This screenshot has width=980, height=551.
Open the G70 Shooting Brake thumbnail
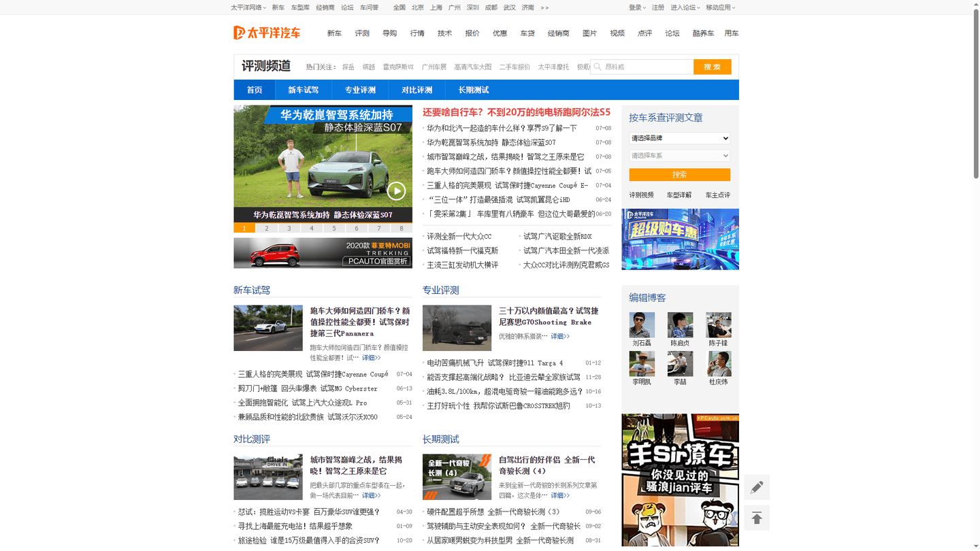[x=457, y=328]
